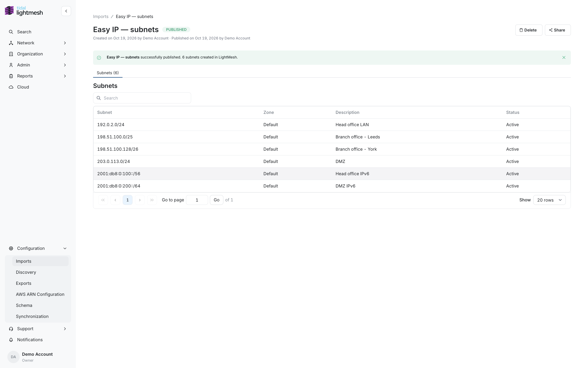This screenshot has height=368, width=588.
Task: Go to the previous page of subnets
Action: pyautogui.click(x=115, y=200)
